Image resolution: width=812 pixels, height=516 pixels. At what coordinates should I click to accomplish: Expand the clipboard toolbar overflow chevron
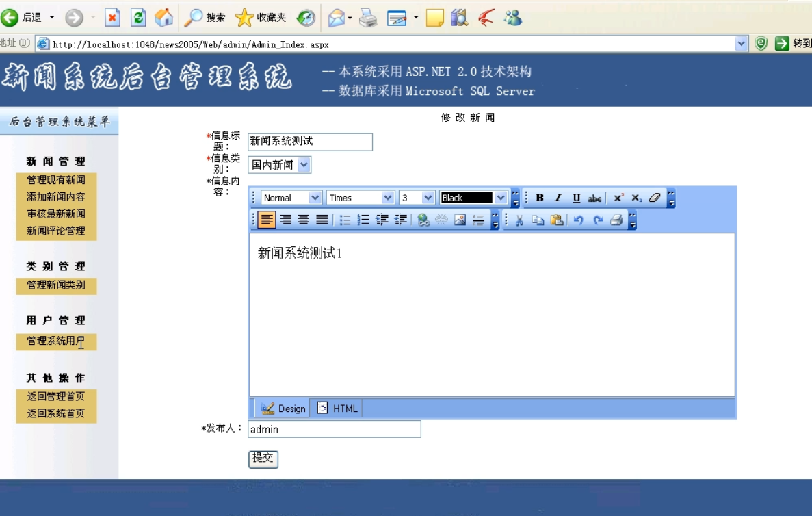[x=632, y=220]
